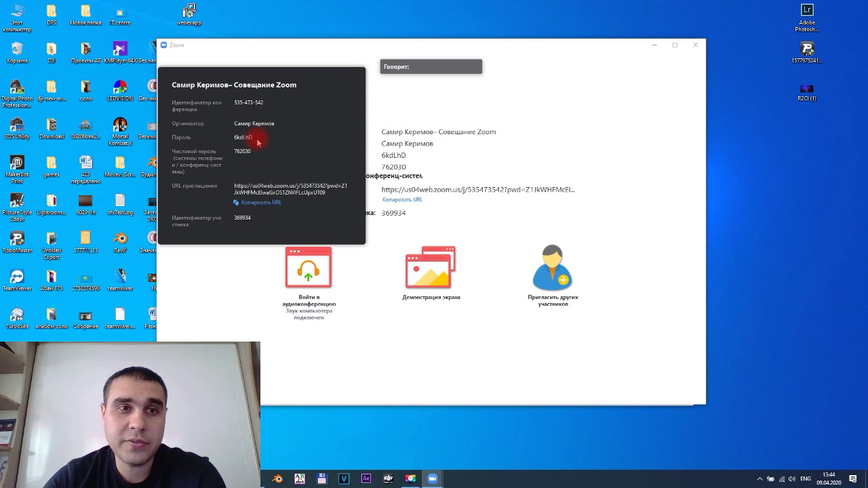
Task: Open the IT centre desktop icon
Action: pyautogui.click(x=120, y=15)
